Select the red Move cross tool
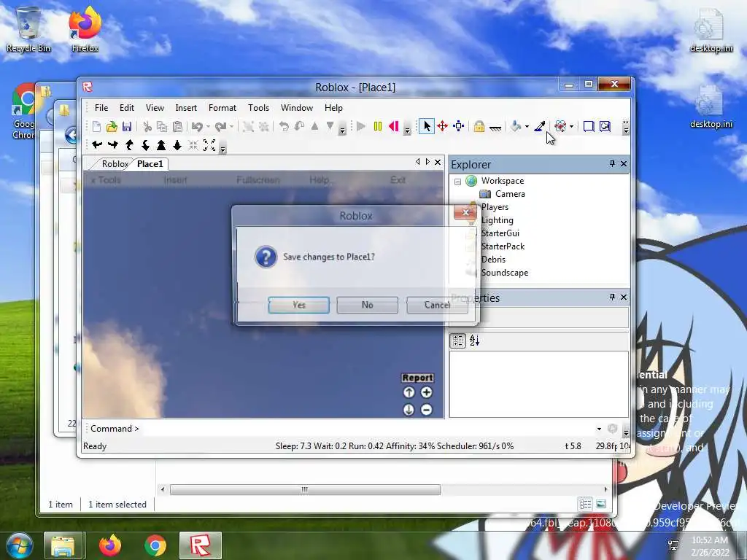Screen dimensions: 747x560 pyautogui.click(x=442, y=126)
